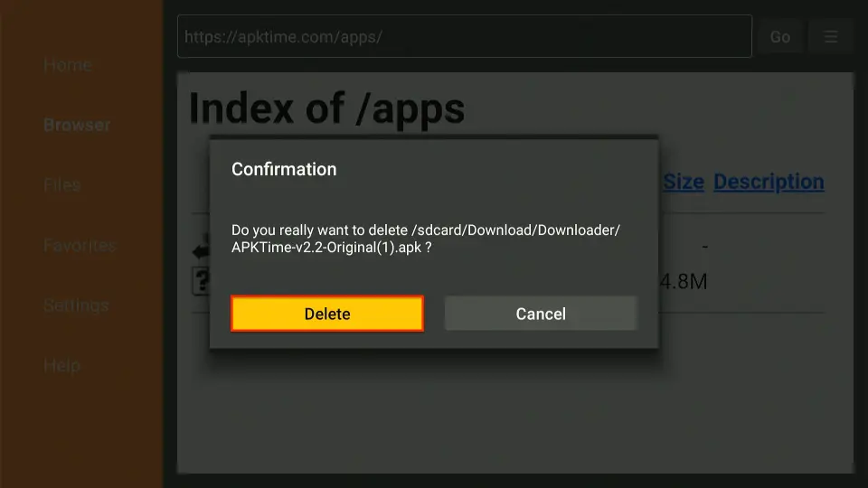Viewport: 868px width, 488px height.
Task: Open Home in the sidebar
Action: (x=68, y=65)
